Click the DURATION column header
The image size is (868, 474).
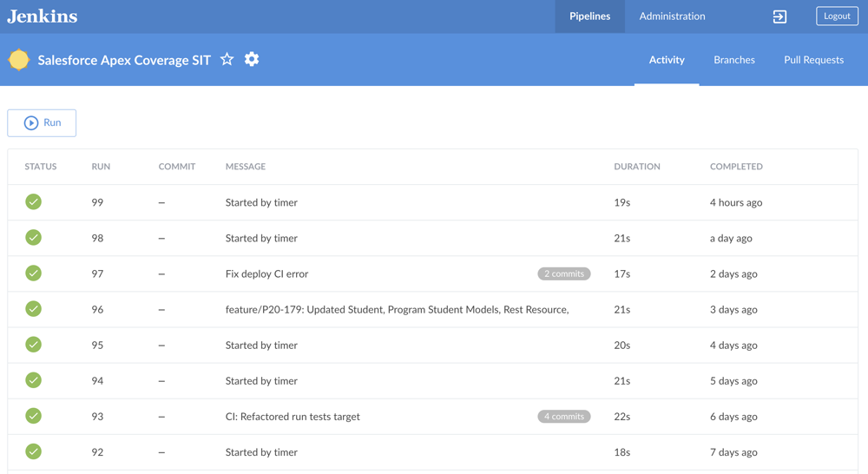[637, 167]
